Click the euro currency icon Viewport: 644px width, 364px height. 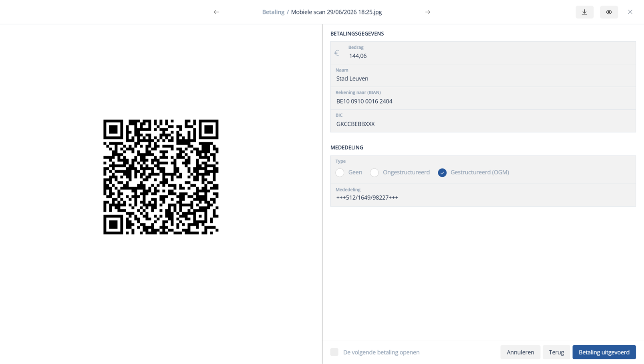tap(337, 53)
